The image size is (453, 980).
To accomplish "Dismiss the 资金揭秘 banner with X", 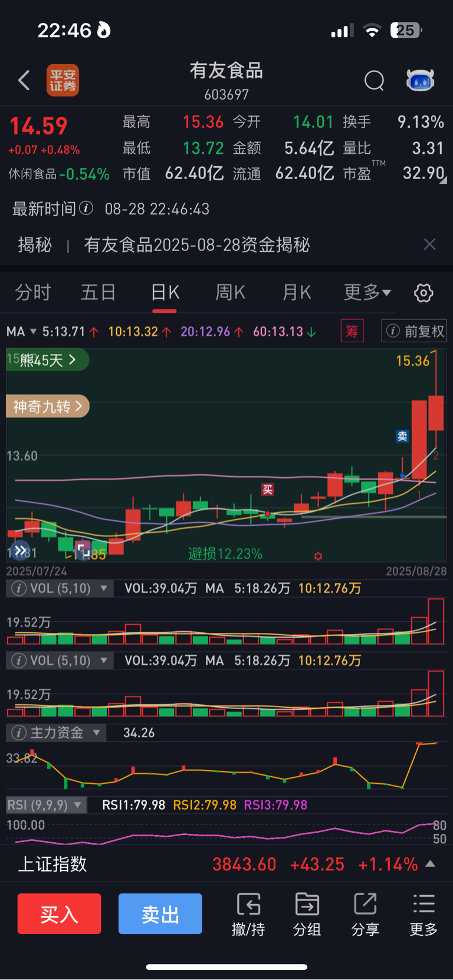I will 430,245.
